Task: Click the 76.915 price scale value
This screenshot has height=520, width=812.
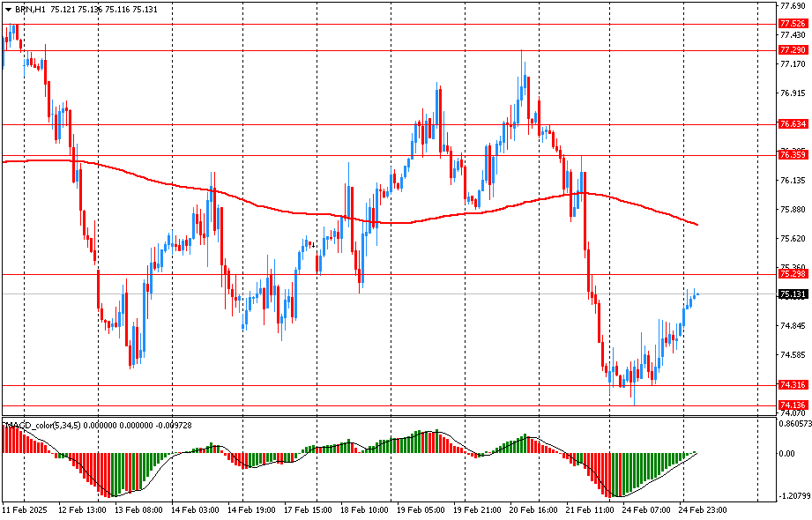Action: pos(793,93)
